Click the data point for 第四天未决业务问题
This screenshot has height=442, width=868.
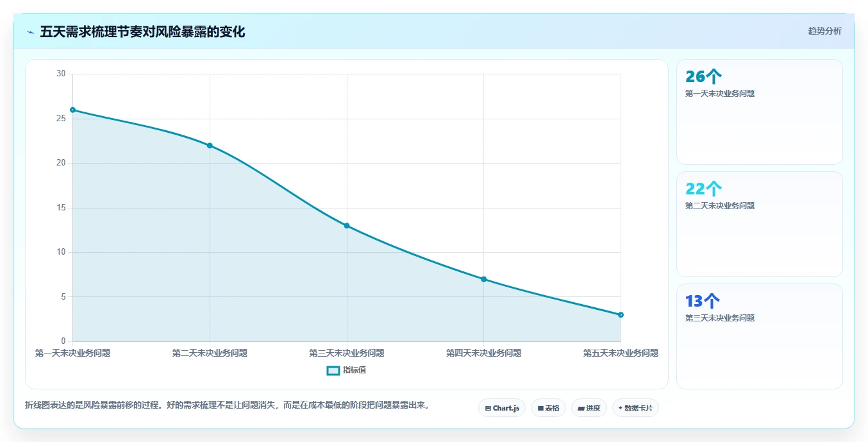pos(483,279)
